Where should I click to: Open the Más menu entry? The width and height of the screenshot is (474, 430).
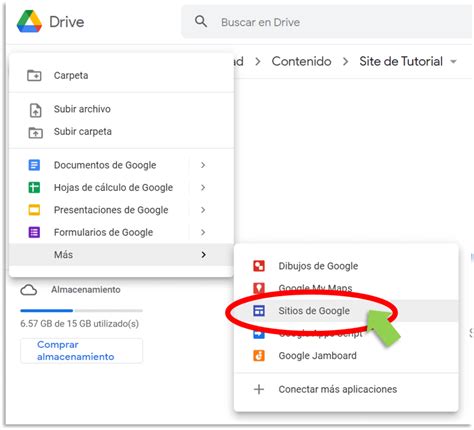tap(121, 255)
